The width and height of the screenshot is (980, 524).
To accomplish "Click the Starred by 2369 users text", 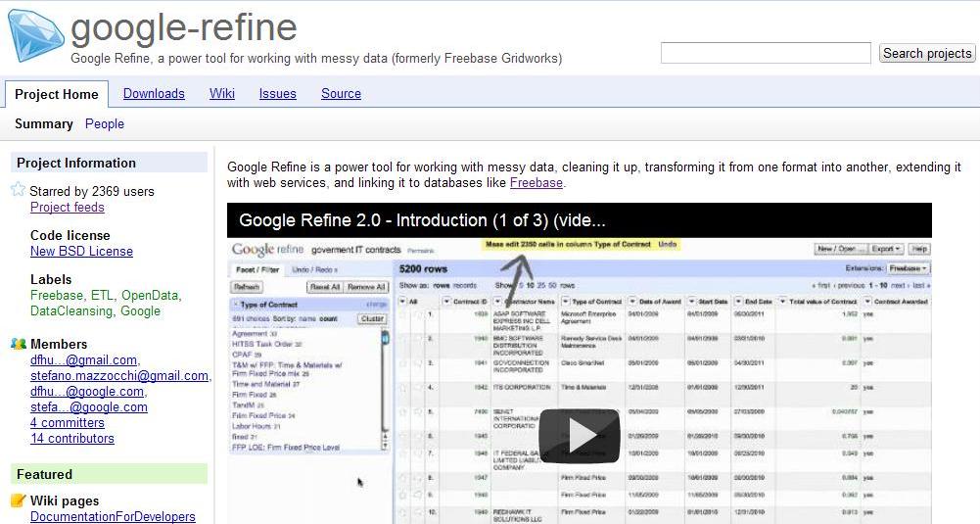I will (92, 191).
